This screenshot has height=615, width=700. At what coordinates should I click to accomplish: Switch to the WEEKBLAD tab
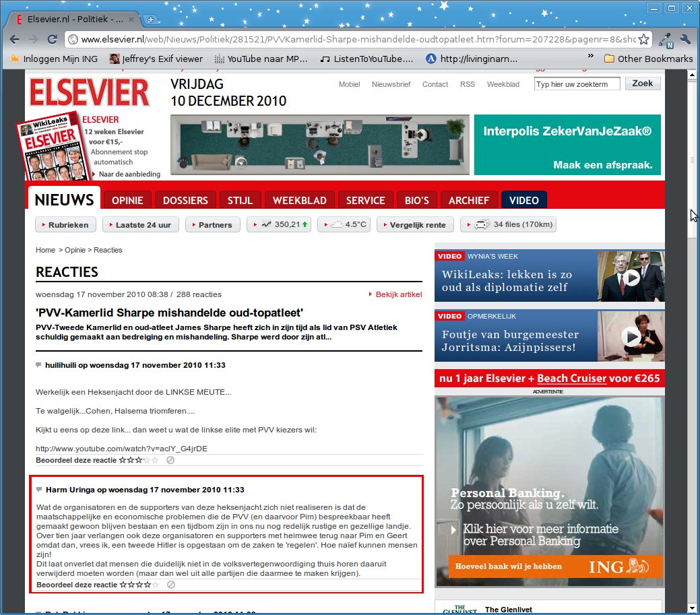pyautogui.click(x=300, y=200)
